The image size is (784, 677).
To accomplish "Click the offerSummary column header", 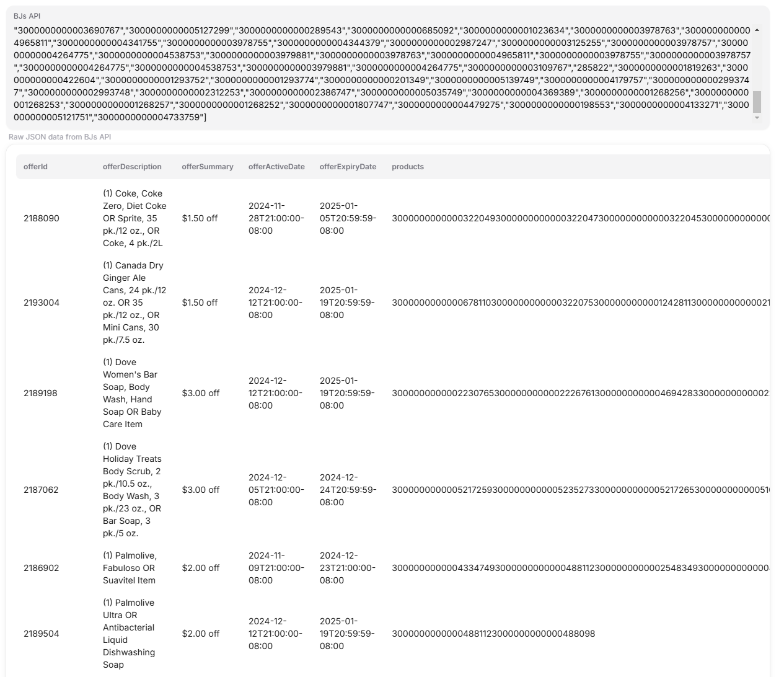I will [x=207, y=167].
